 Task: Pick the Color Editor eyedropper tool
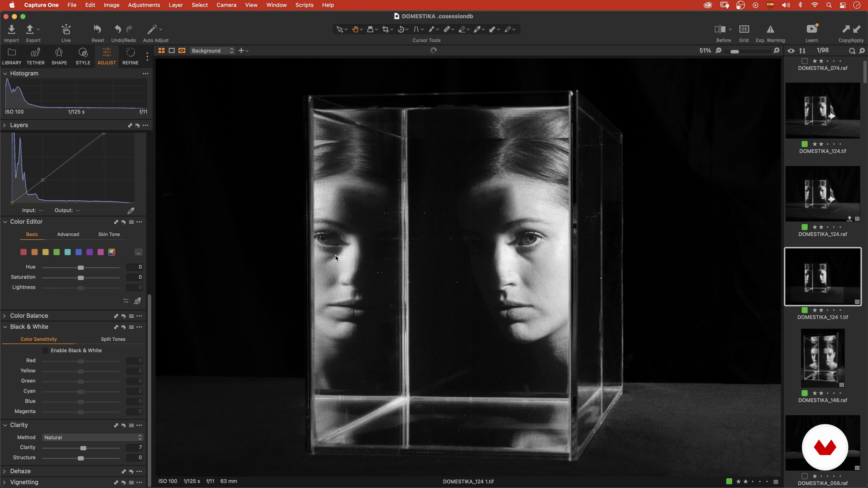click(x=137, y=301)
